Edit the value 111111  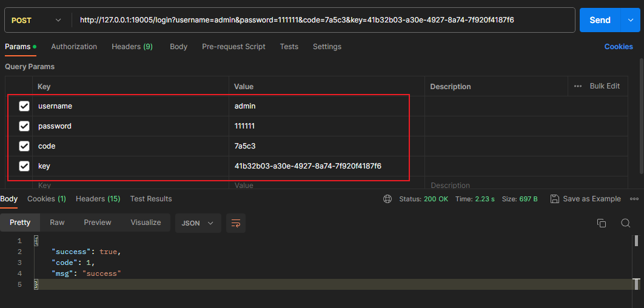click(x=327, y=126)
